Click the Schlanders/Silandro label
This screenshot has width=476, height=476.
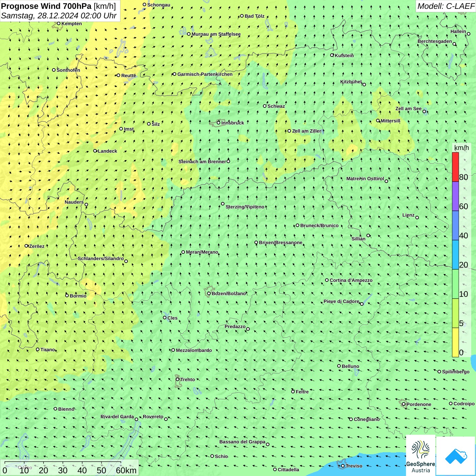101,258
